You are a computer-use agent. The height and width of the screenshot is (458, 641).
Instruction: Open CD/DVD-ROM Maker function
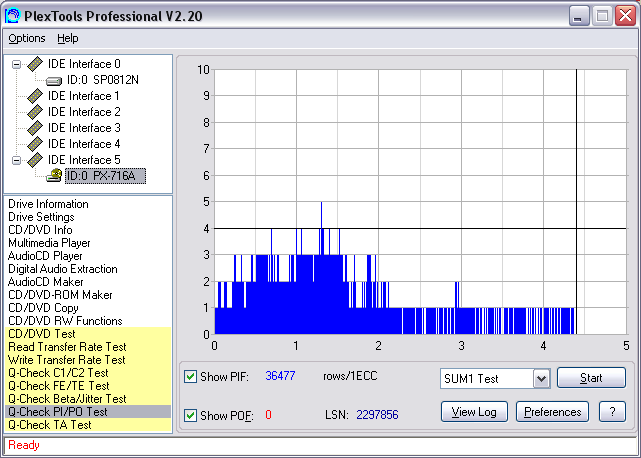coord(60,295)
